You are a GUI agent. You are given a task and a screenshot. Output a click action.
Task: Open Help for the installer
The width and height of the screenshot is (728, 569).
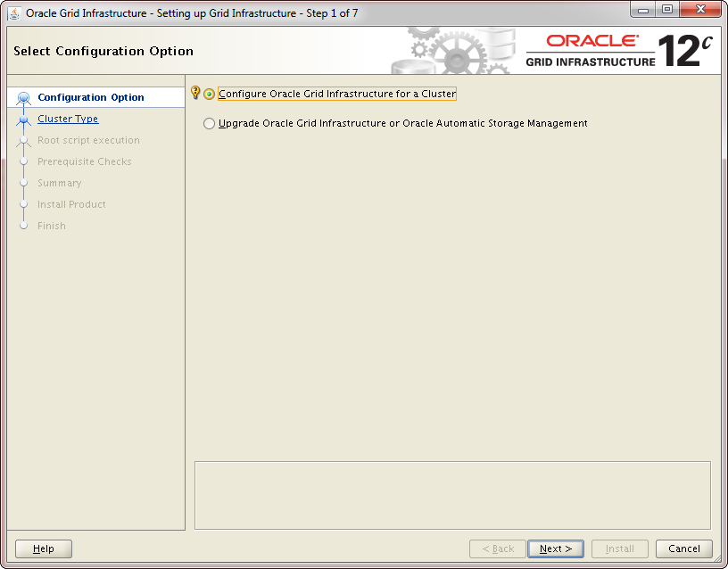(x=44, y=548)
